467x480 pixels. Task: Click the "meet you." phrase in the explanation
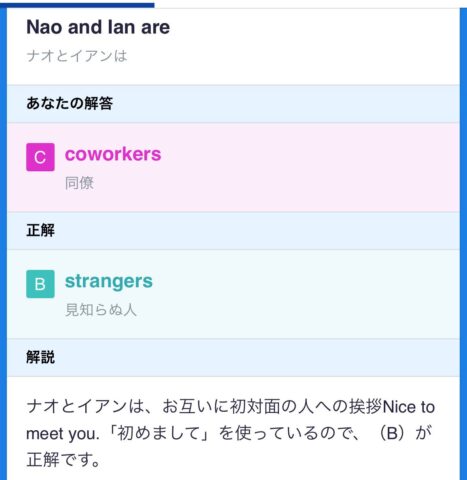63,434
